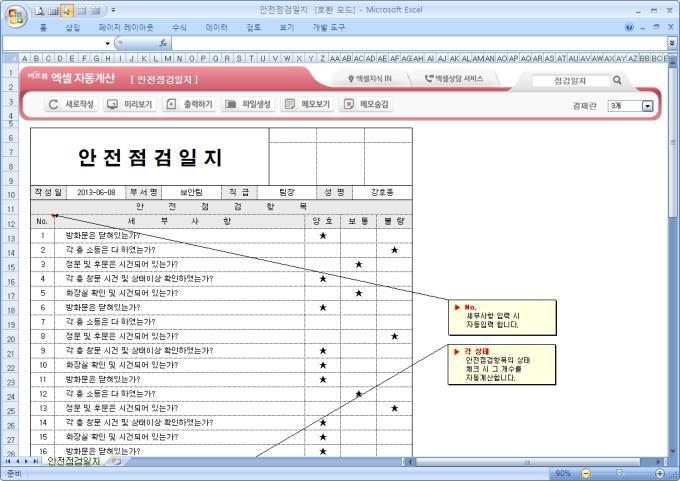This screenshot has height=481, width=680.
Task: Open the 데이터 ribbon tab
Action: click(216, 27)
